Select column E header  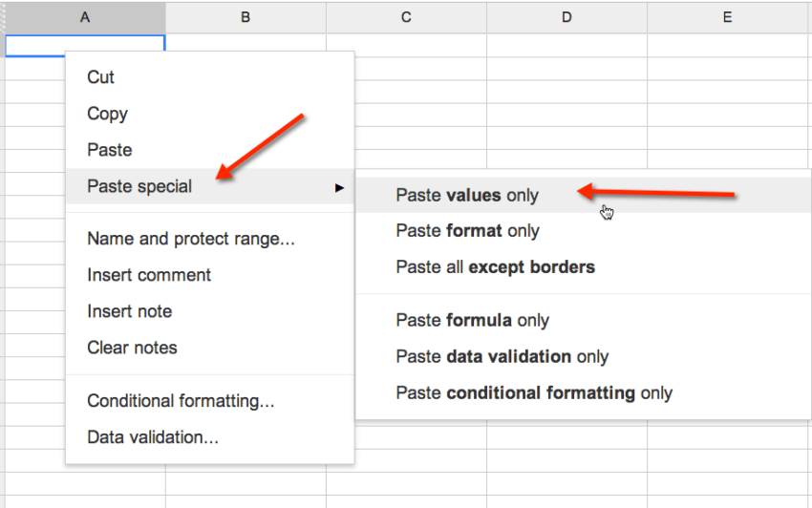click(729, 17)
